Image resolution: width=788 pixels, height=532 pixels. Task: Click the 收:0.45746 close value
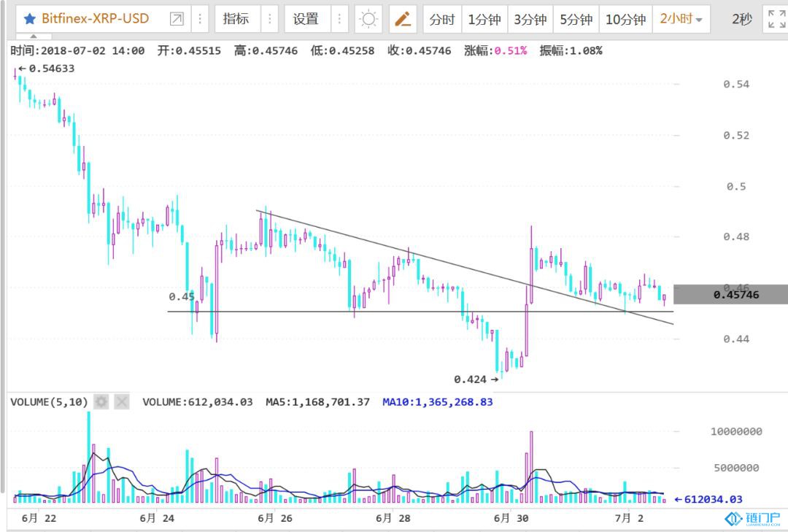point(419,51)
